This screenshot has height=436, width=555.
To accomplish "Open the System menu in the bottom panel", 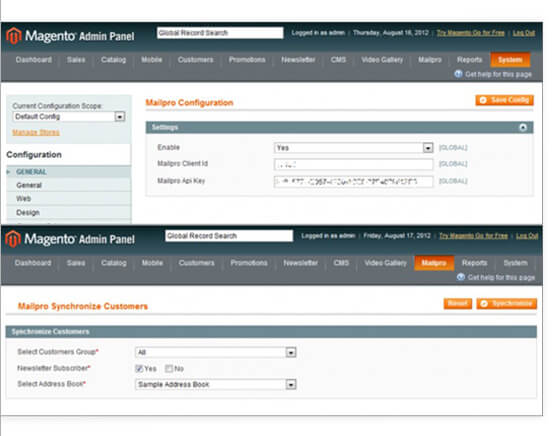I will click(x=516, y=263).
